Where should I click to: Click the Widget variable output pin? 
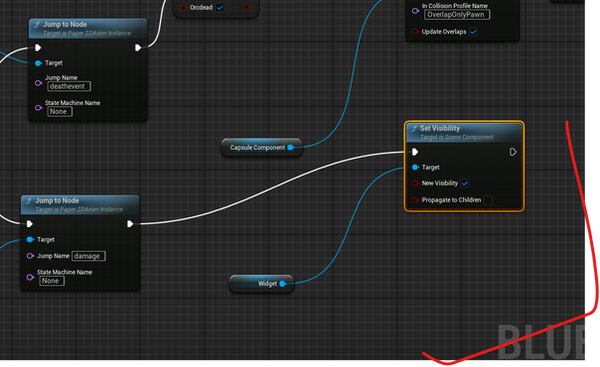282,284
